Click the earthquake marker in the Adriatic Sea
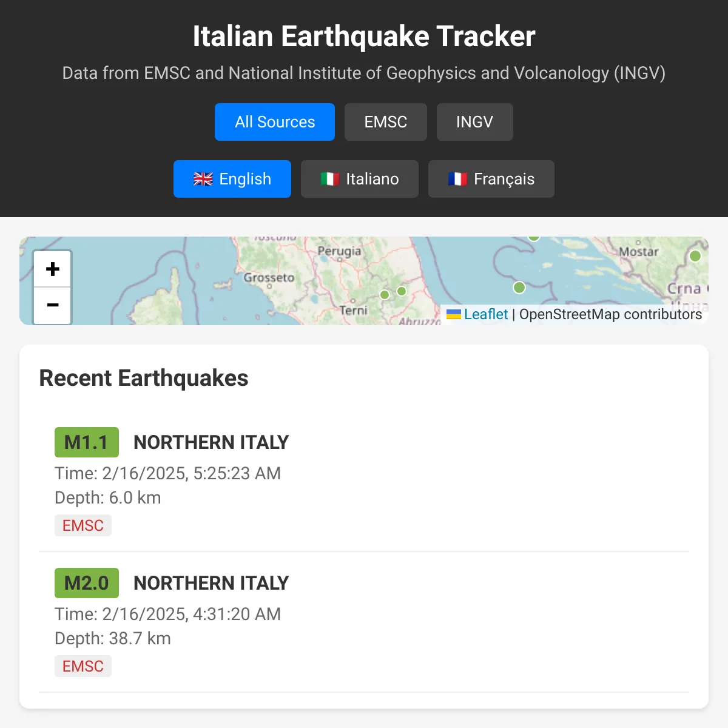 pyautogui.click(x=519, y=288)
